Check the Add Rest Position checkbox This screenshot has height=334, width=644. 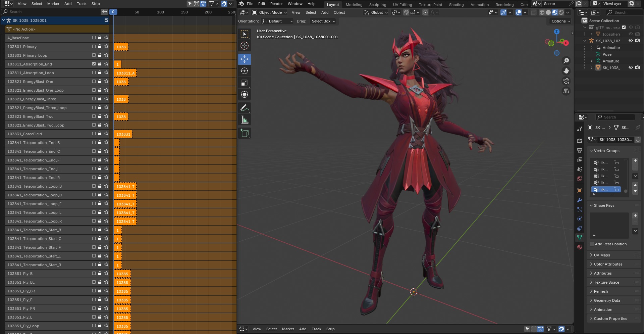coord(592,244)
